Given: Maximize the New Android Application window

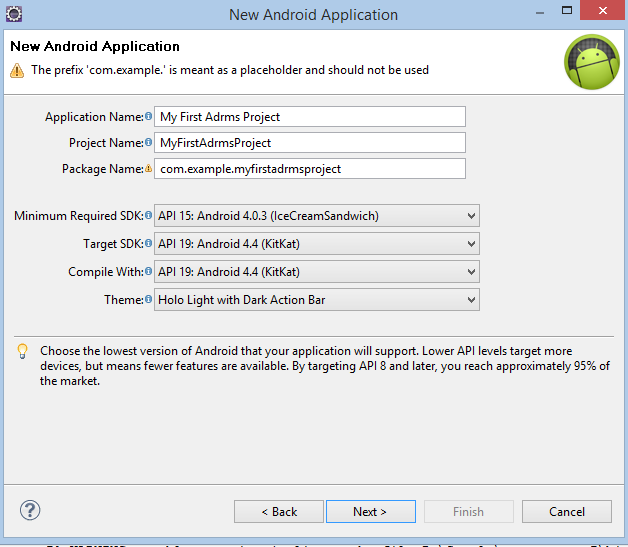Looking at the screenshot, I should 567,10.
